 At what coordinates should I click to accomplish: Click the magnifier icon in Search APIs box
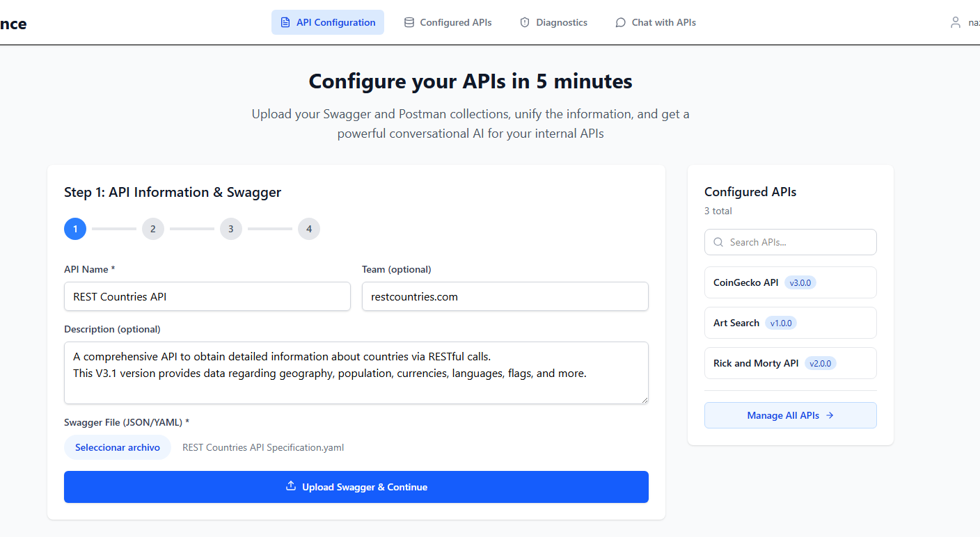(x=718, y=242)
